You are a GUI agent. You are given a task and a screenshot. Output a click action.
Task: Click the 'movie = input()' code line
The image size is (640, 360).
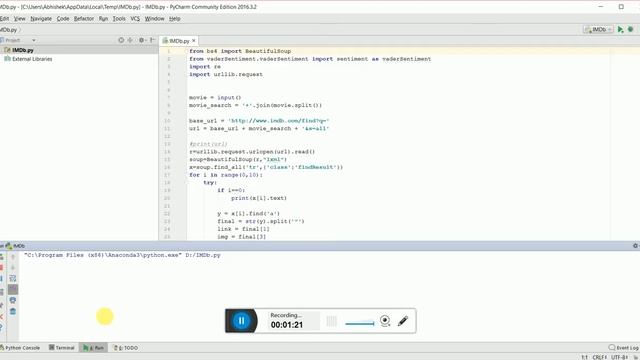tap(215, 98)
